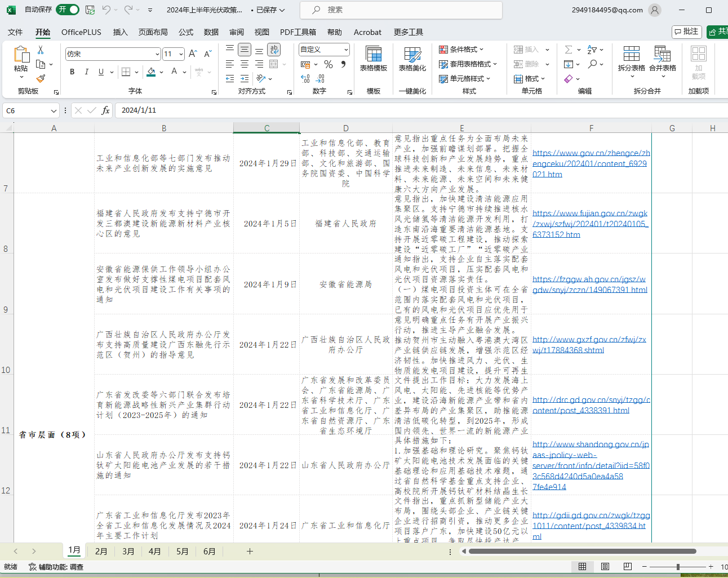
Task: Open the PDF工具箱 ribbon tab
Action: pos(298,32)
